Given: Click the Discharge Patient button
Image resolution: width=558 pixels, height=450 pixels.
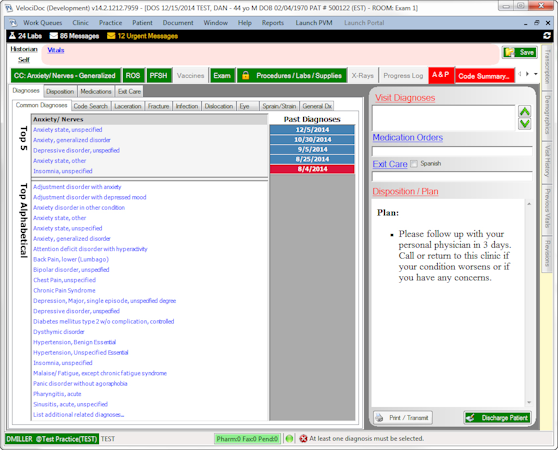Looking at the screenshot, I should pos(498,418).
